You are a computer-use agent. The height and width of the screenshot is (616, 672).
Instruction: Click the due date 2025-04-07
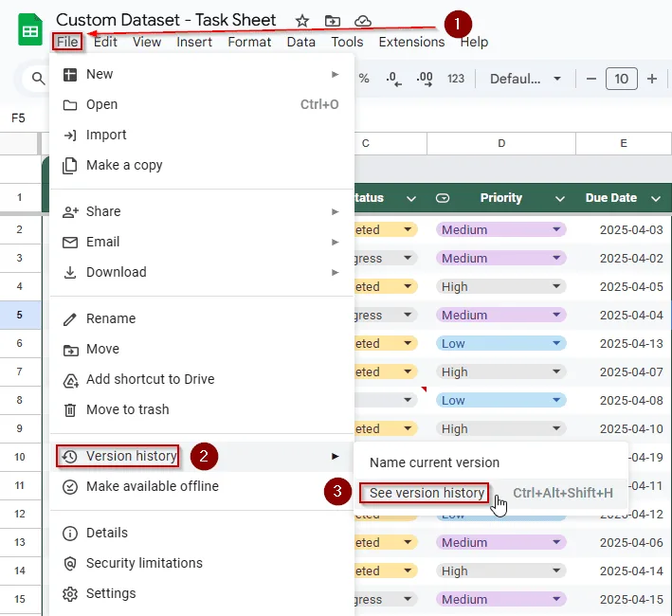pyautogui.click(x=631, y=371)
